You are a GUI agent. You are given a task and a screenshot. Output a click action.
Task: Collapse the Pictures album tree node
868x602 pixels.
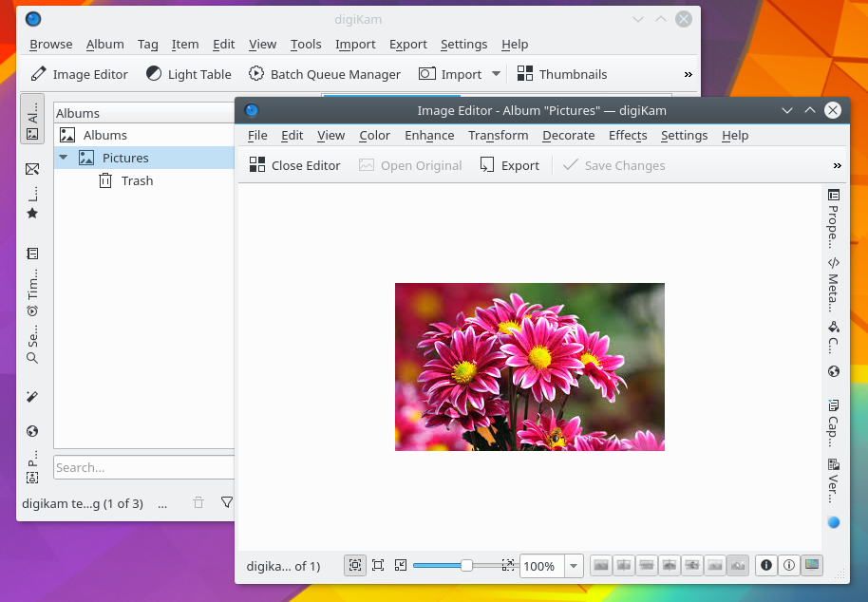click(63, 158)
